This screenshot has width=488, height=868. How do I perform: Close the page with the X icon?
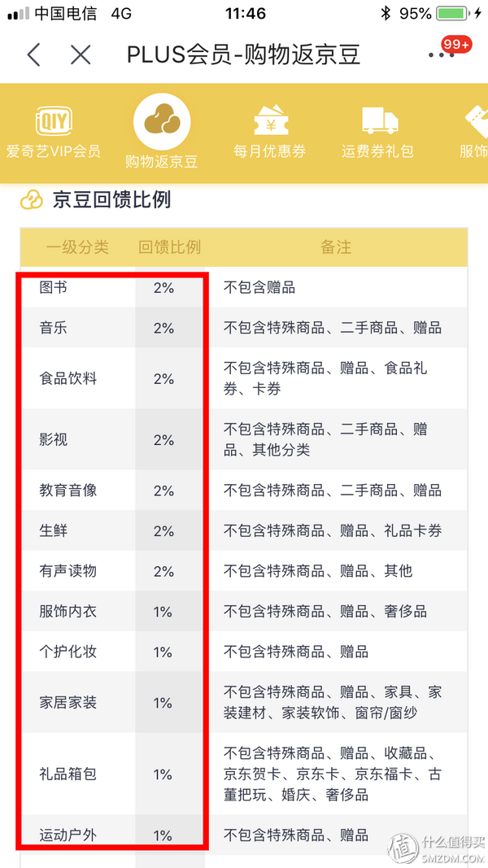tap(80, 55)
